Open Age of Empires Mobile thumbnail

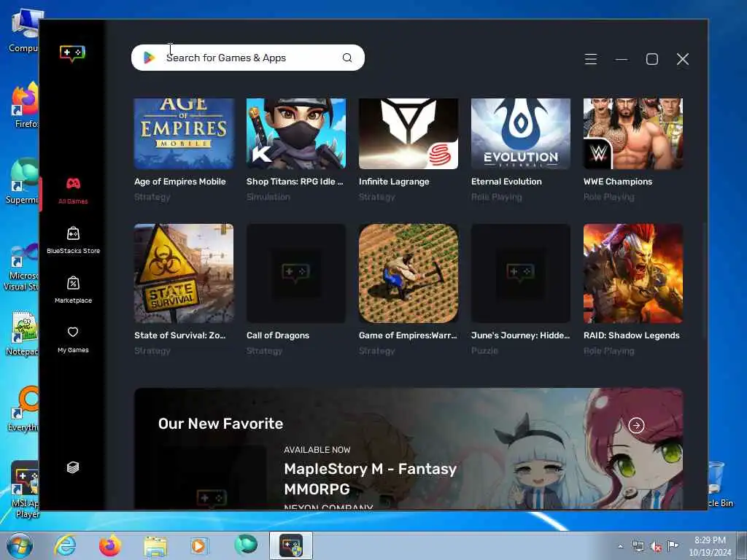click(x=184, y=134)
